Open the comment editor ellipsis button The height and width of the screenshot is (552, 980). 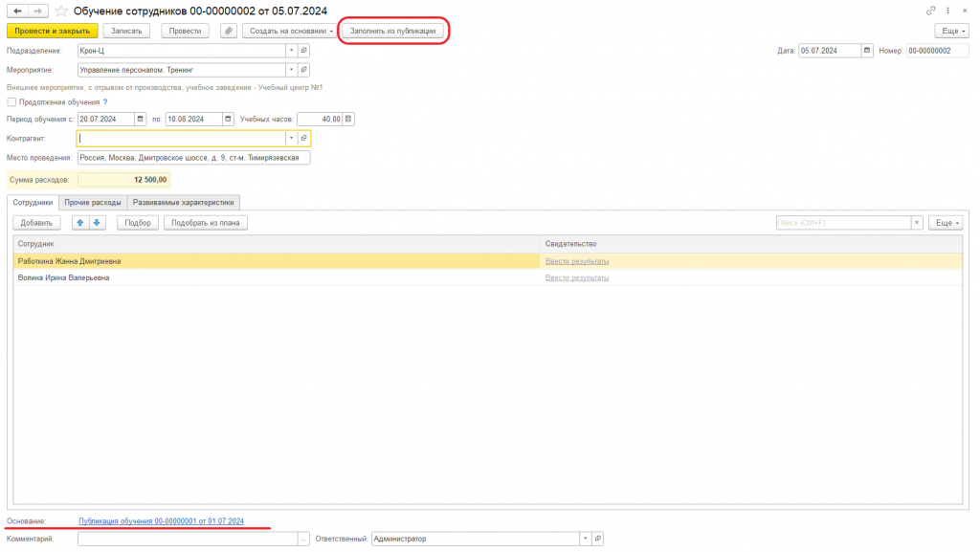tap(303, 539)
